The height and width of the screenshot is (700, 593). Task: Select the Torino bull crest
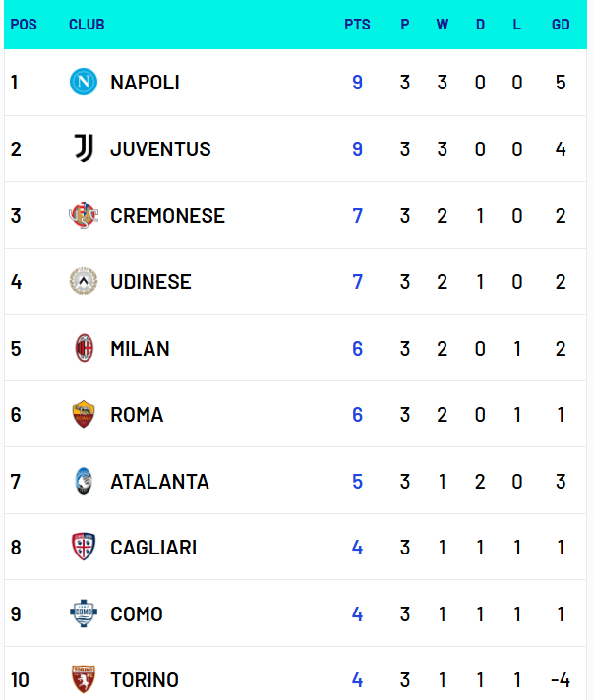pyautogui.click(x=84, y=679)
